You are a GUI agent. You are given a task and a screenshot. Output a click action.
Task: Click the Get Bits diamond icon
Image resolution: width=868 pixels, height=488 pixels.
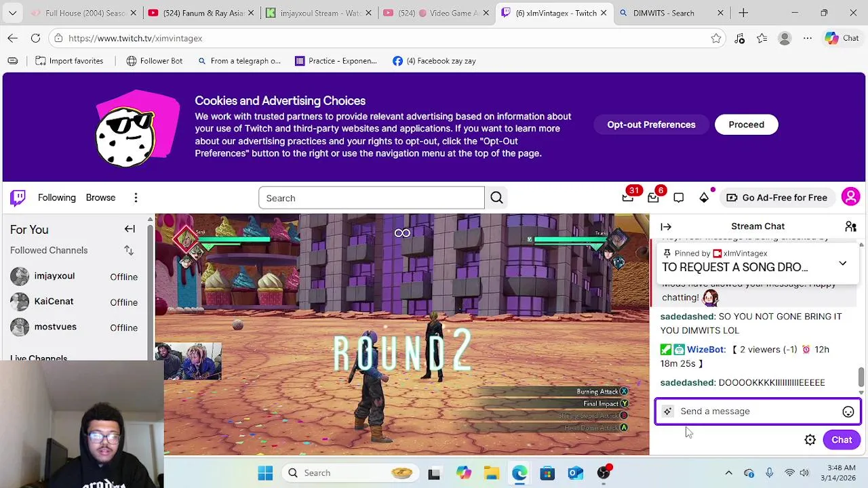(704, 198)
